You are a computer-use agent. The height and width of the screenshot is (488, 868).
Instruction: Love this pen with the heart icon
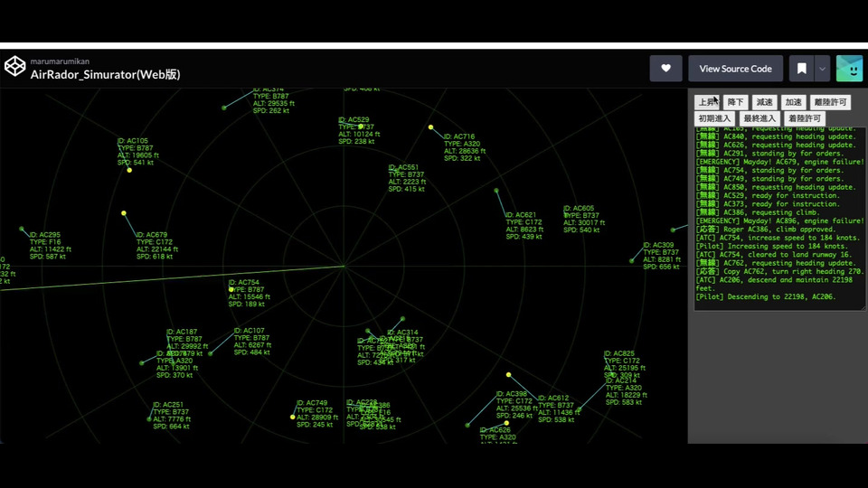(x=666, y=69)
